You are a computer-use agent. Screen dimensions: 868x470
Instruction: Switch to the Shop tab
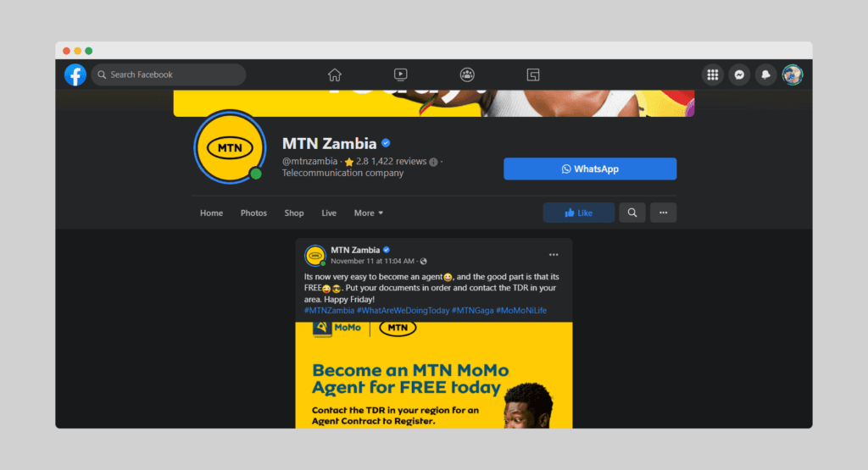294,213
